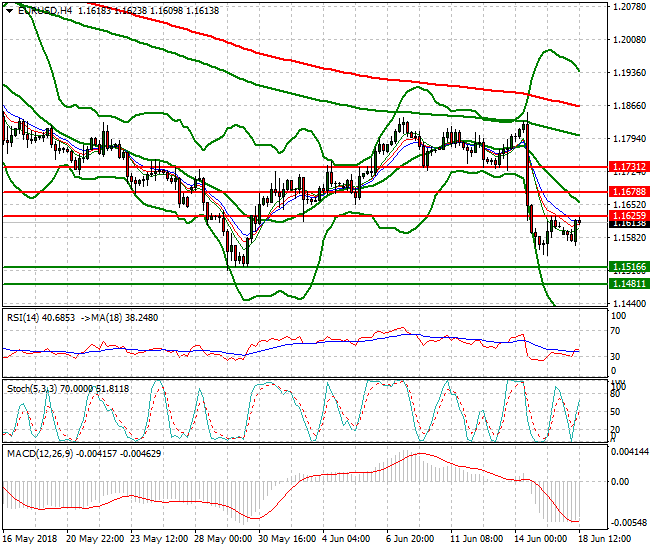The image size is (650, 550).
Task: Select the MACD scale value 0.004144
Action: tap(630, 452)
